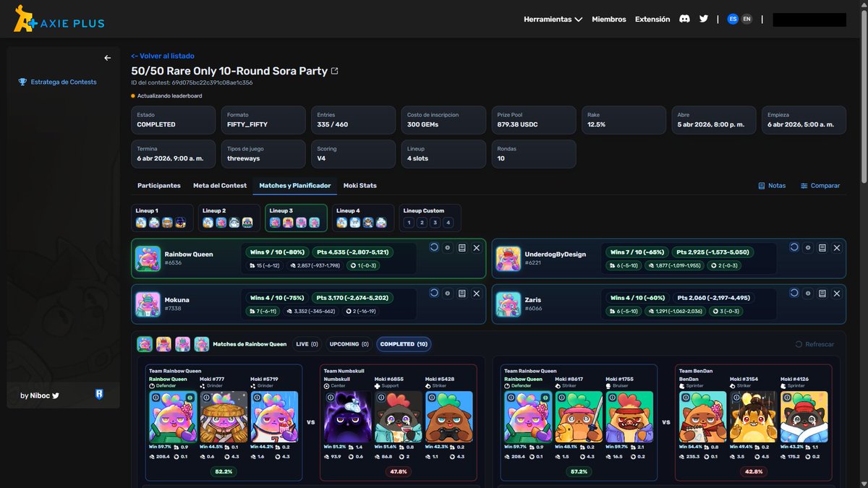Viewport: 868px width, 488px height.
Task: Click trophy icon by Estratega de Contests
Action: point(22,82)
